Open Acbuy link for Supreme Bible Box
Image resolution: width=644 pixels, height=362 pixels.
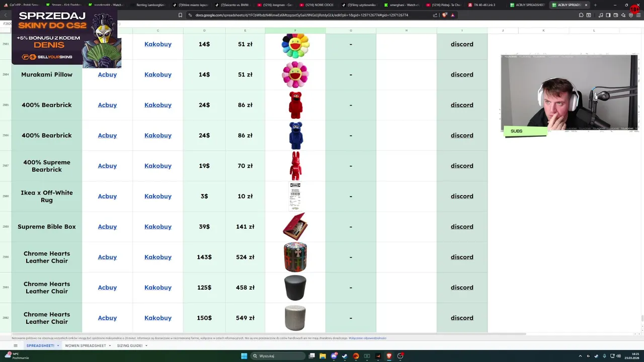(107, 227)
